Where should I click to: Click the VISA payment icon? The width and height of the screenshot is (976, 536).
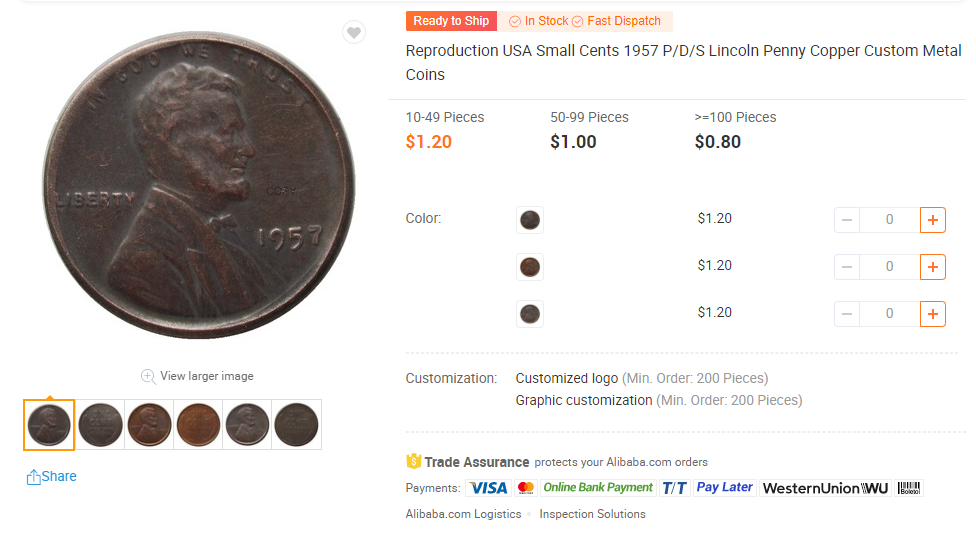488,488
